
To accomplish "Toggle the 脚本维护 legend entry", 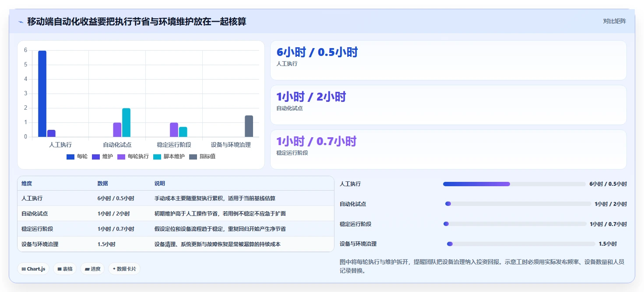I will point(169,156).
